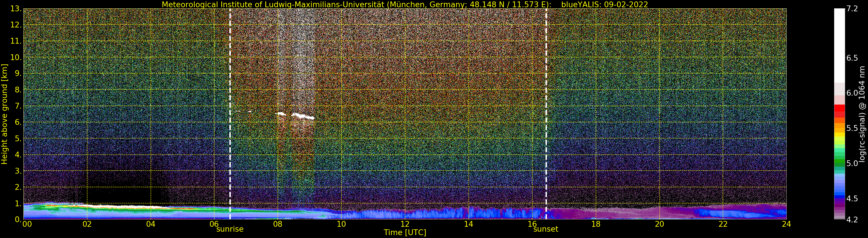Click the '04' time axis tick label

pyautogui.click(x=151, y=224)
